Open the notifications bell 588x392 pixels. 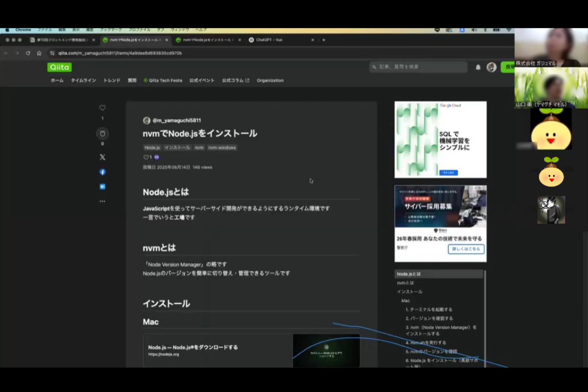click(x=478, y=67)
